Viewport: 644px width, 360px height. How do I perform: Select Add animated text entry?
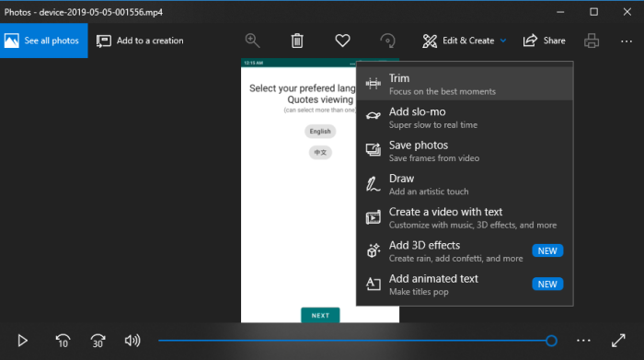tap(465, 285)
